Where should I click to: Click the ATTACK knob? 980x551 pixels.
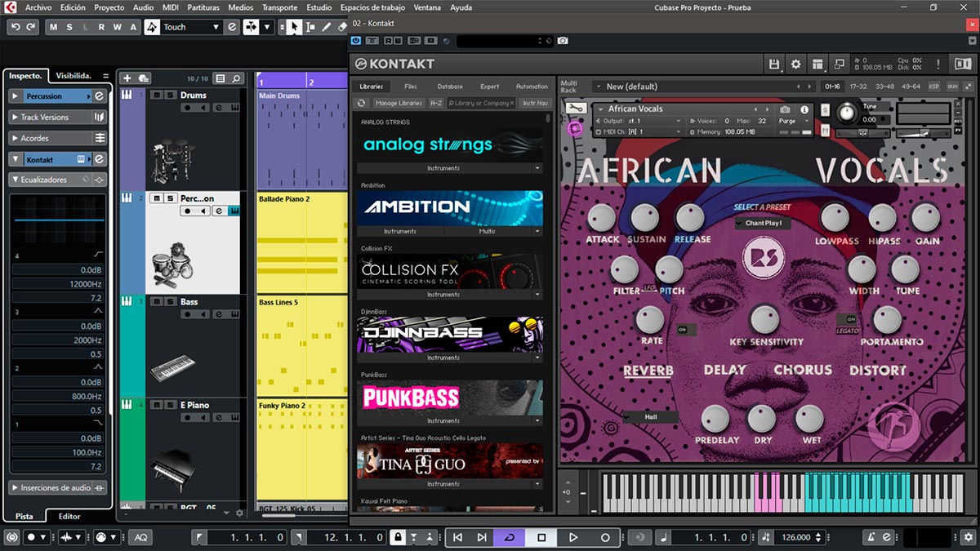(x=602, y=217)
